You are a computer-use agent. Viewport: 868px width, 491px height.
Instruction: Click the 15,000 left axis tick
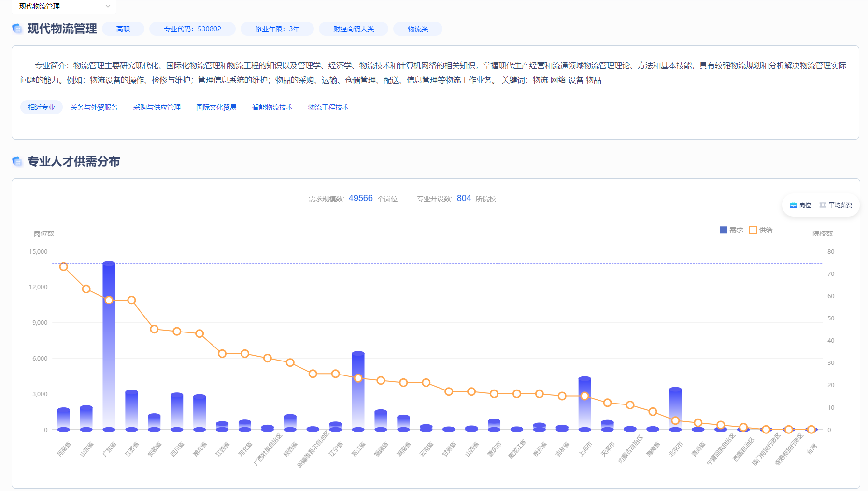point(38,252)
